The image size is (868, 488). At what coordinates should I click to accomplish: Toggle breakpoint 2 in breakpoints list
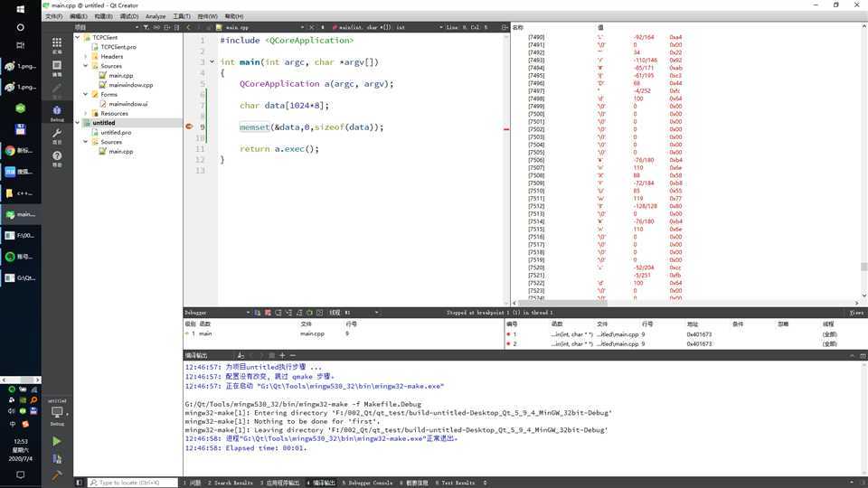point(511,344)
